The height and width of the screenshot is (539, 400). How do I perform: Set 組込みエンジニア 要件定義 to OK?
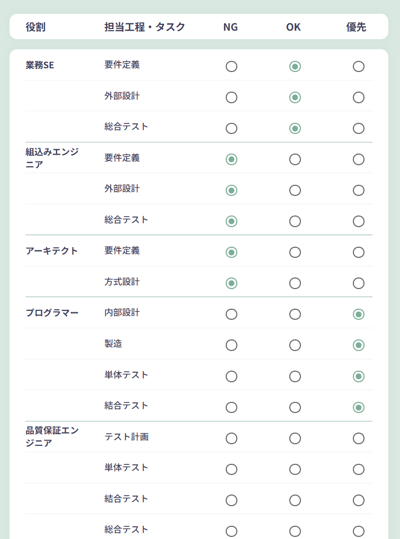[x=295, y=159]
